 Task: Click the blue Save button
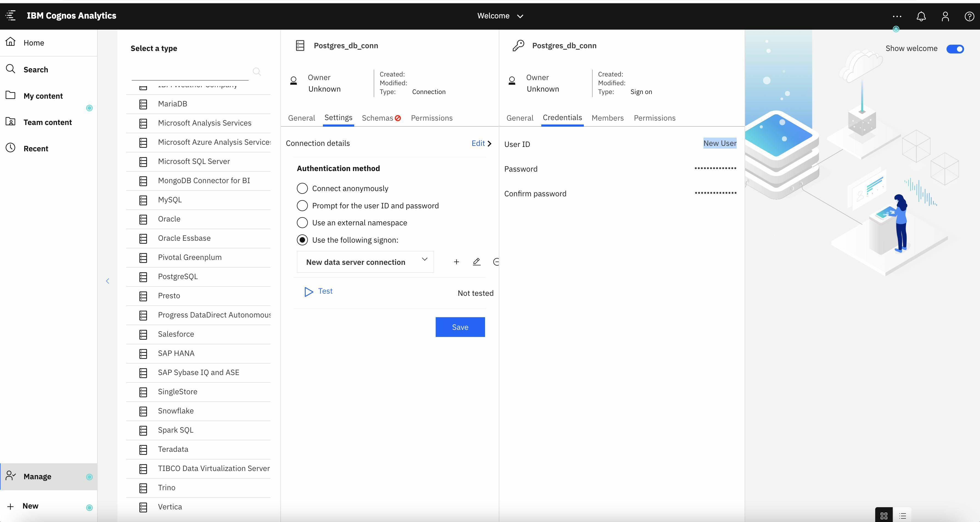[460, 327]
